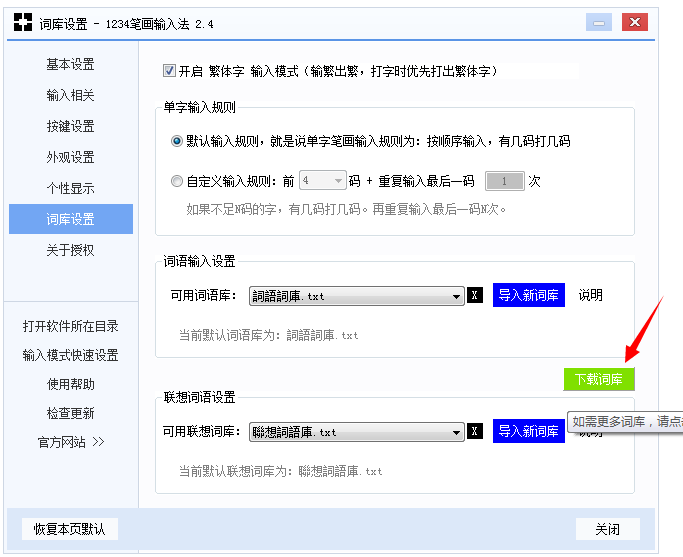Click the app logo icon in title bar
Viewport: 683px width, 557px height.
[x=23, y=22]
